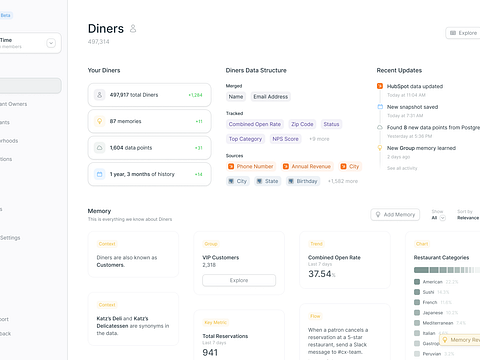Click the Memory Review badge lightbulb icon
The image size is (480, 360).
445,340
